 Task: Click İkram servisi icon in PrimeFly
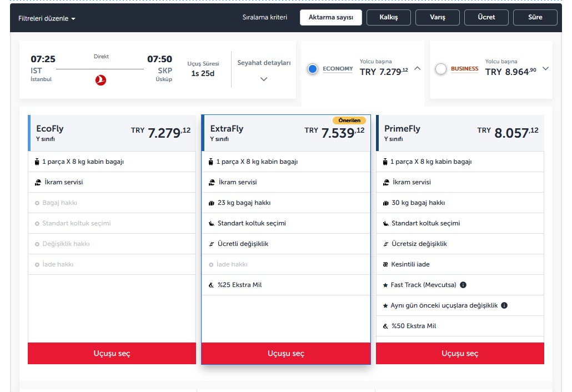(386, 182)
